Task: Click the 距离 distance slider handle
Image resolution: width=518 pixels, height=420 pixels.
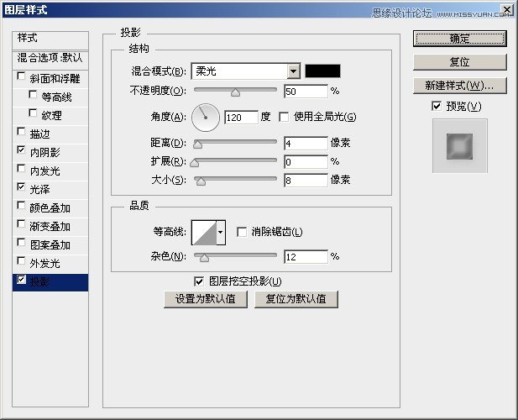Action: [197, 144]
